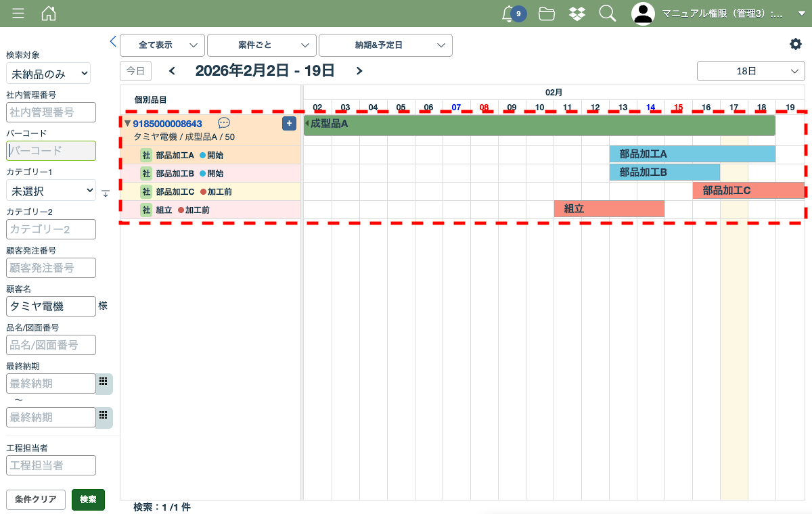Click plus button on item 9185000008643

289,123
